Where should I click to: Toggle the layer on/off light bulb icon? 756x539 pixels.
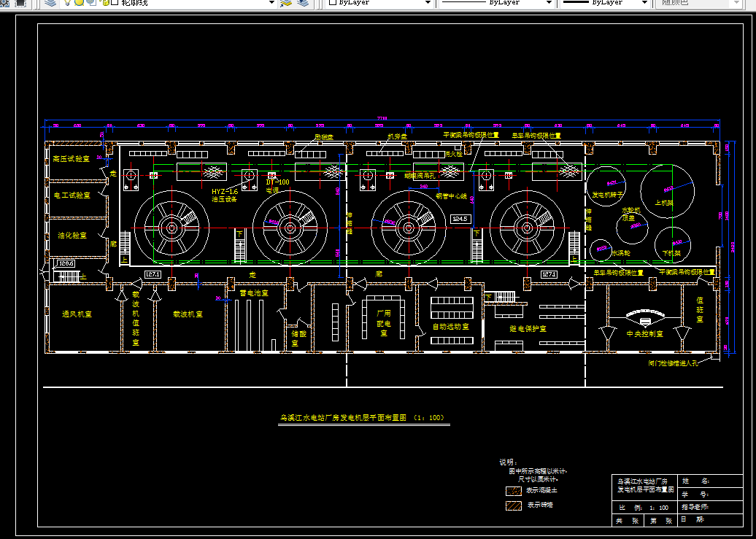coord(67,2)
